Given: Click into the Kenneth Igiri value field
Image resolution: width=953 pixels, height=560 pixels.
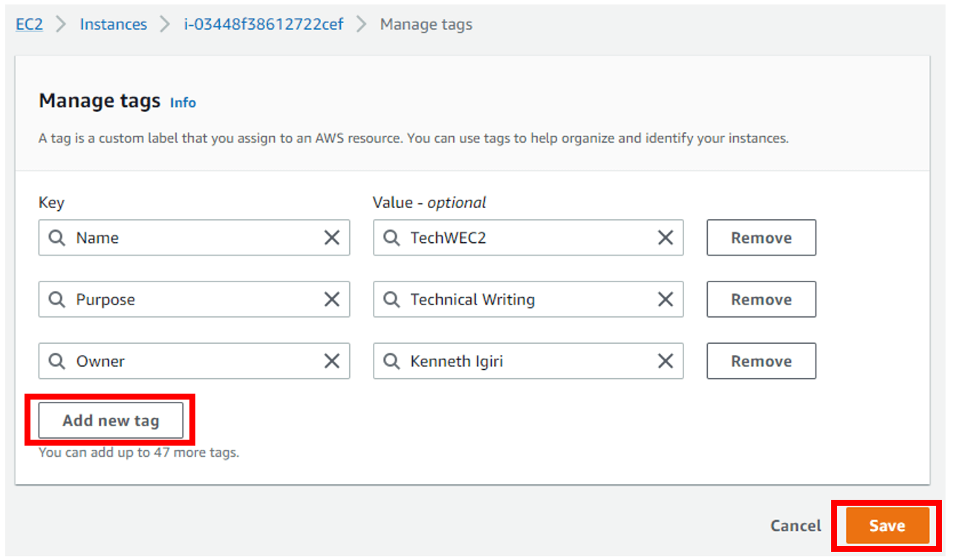Looking at the screenshot, I should [527, 361].
